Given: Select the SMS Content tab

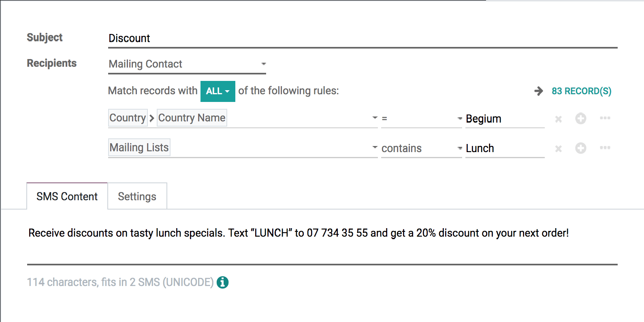Looking at the screenshot, I should tap(67, 196).
